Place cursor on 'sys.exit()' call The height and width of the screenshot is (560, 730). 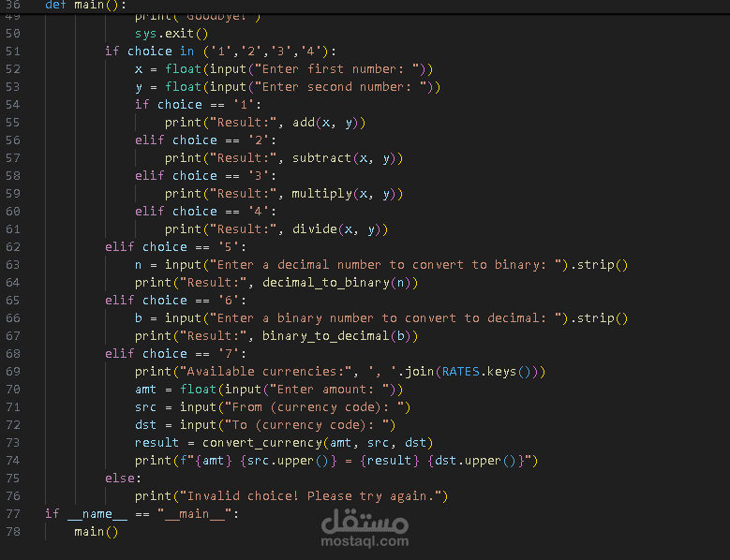(171, 34)
